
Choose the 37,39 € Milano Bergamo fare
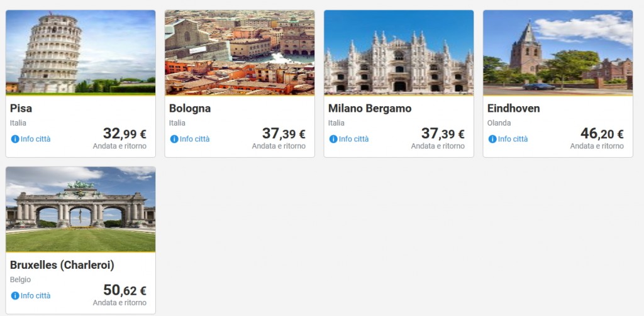443,134
